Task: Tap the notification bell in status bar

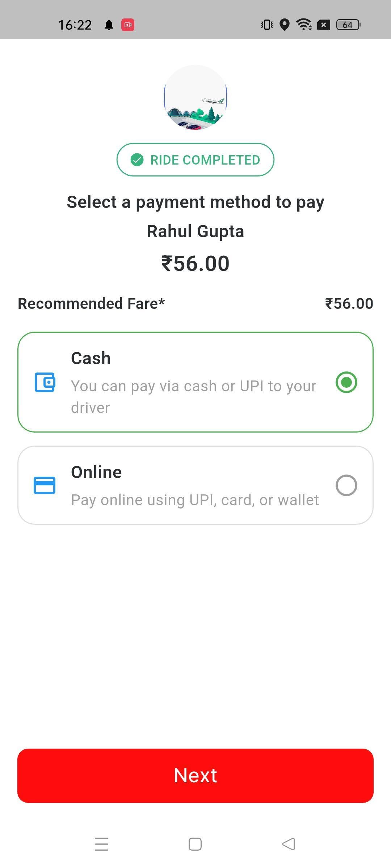Action: coord(109,25)
